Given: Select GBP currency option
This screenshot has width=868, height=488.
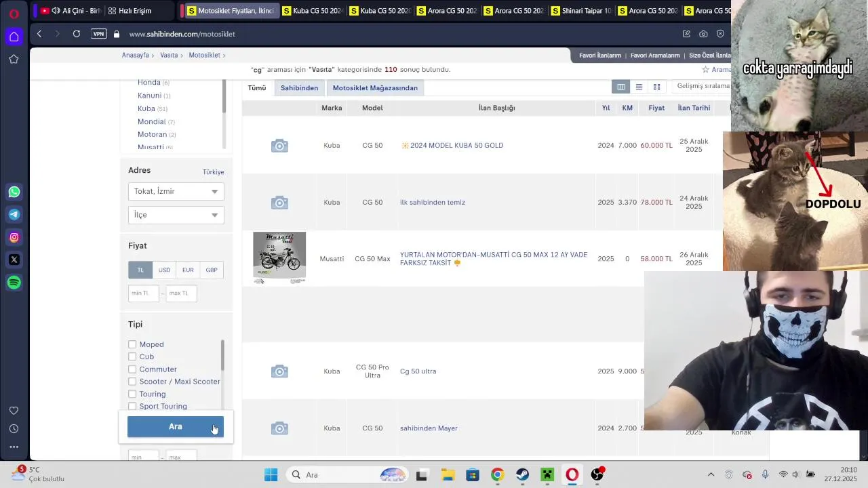Looking at the screenshot, I should pos(212,270).
